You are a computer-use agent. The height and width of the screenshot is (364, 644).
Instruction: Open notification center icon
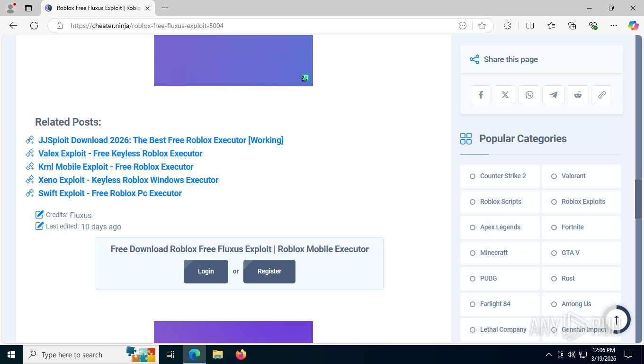628,355
